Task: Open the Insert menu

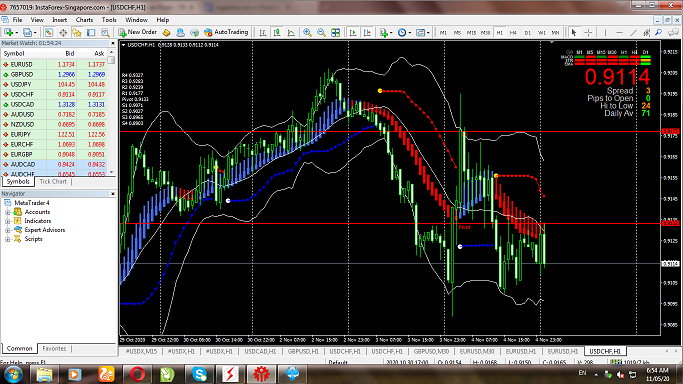Action: 59,20
